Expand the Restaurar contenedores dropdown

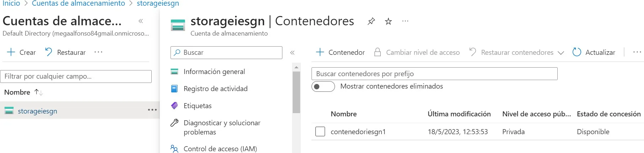click(x=561, y=53)
